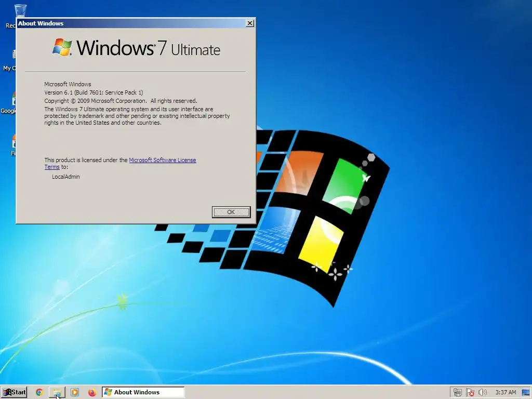
Task: Click the LocalAdmin licensee name
Action: click(x=66, y=177)
